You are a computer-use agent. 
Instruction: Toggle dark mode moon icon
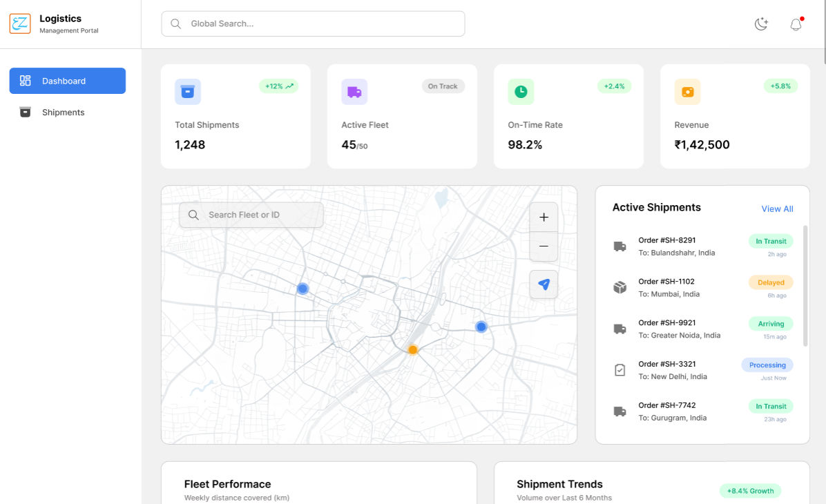click(760, 23)
